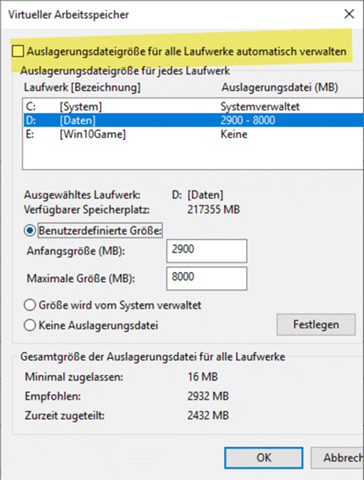Click the Keine value for E:
Image resolution: width=364 pixels, height=480 pixels.
click(234, 134)
